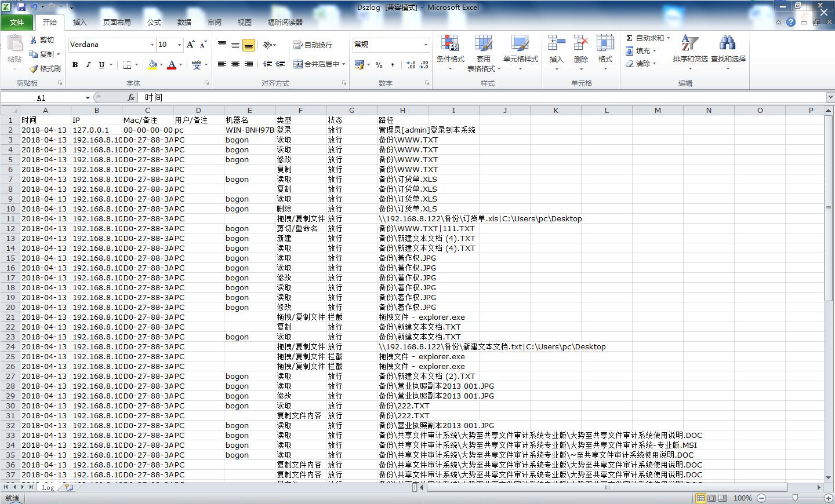
Task: Click the Format Painter (格式刷) icon
Action: pos(34,68)
